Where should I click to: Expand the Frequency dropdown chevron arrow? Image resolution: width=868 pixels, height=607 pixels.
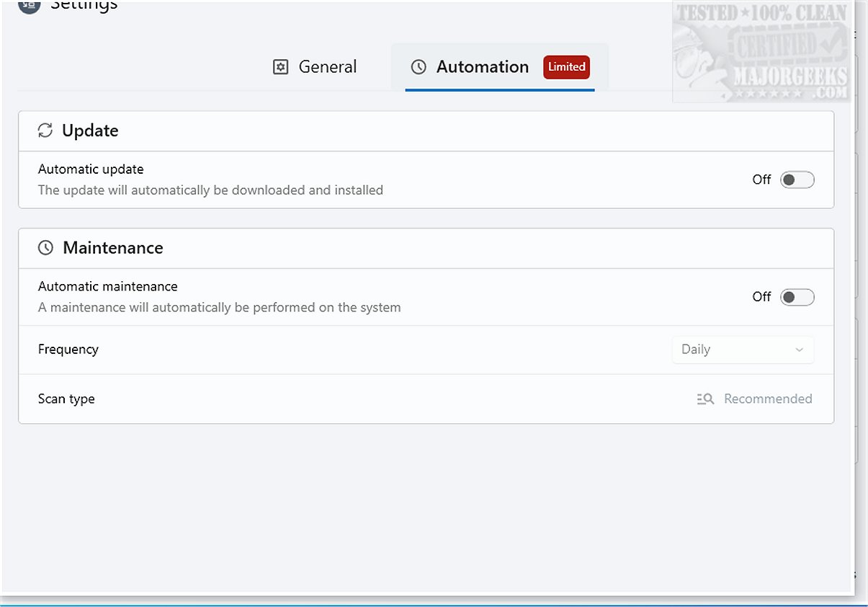(799, 350)
